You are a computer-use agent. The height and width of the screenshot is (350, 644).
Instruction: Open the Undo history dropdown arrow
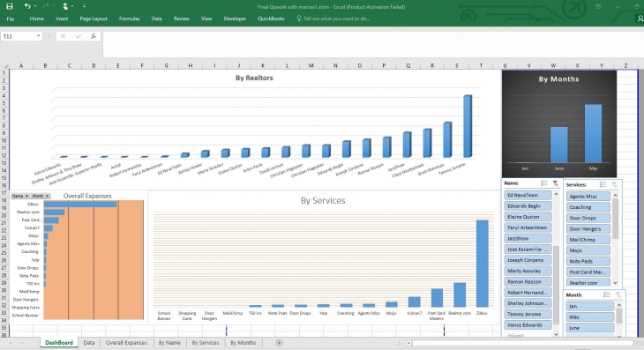pos(35,6)
